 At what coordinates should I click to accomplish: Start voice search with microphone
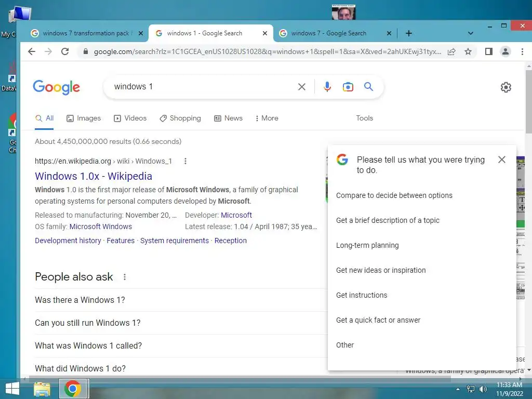[327, 87]
